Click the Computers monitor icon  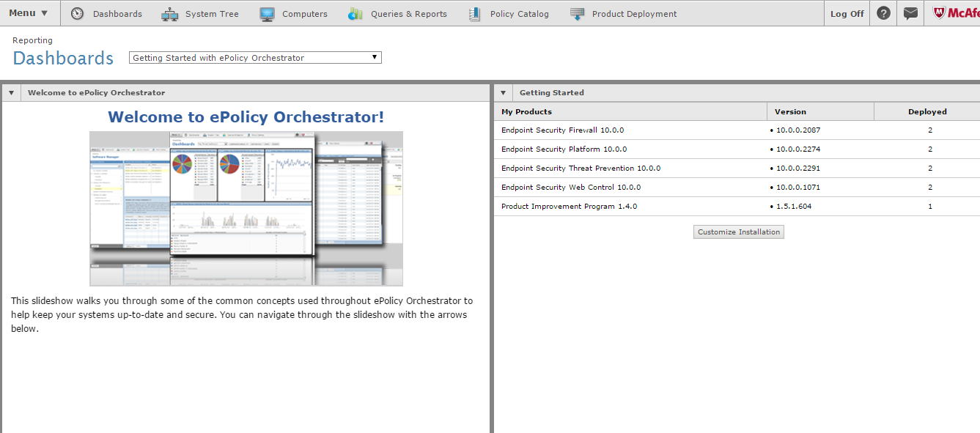pyautogui.click(x=267, y=13)
